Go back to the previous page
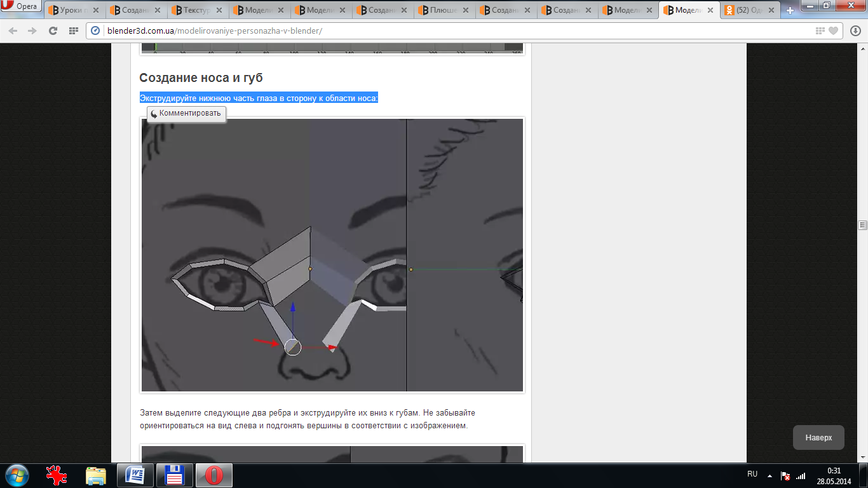 pos(13,31)
